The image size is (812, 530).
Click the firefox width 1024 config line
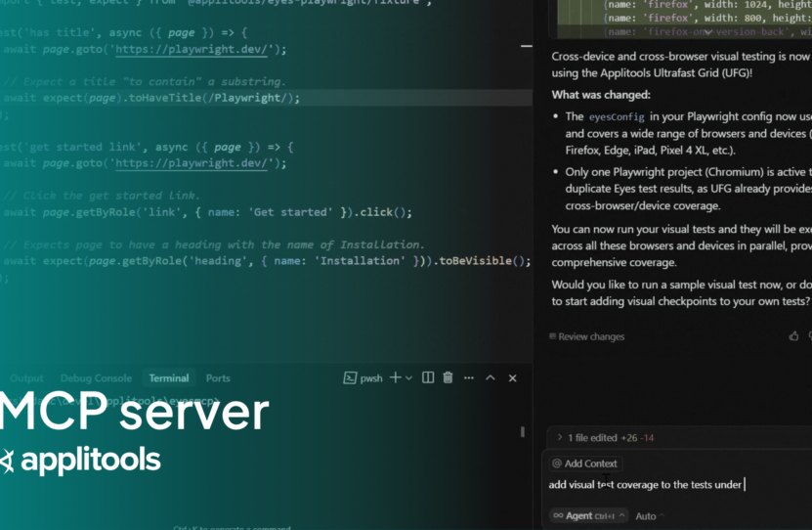pos(707,4)
